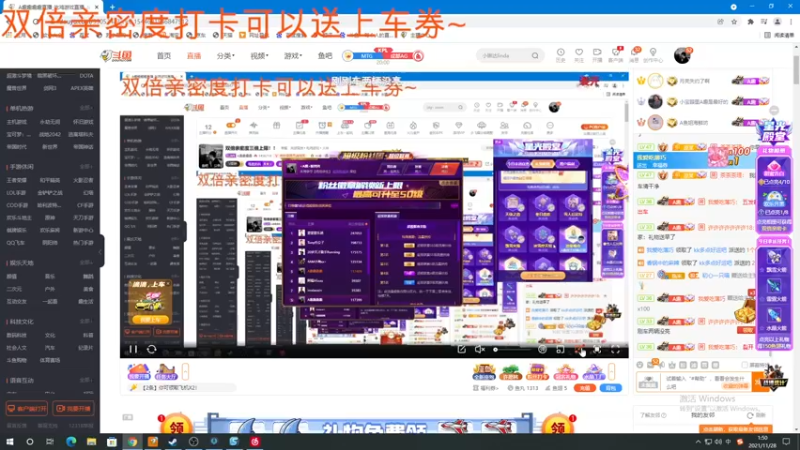Open File Explorer from taskbar

[91, 442]
